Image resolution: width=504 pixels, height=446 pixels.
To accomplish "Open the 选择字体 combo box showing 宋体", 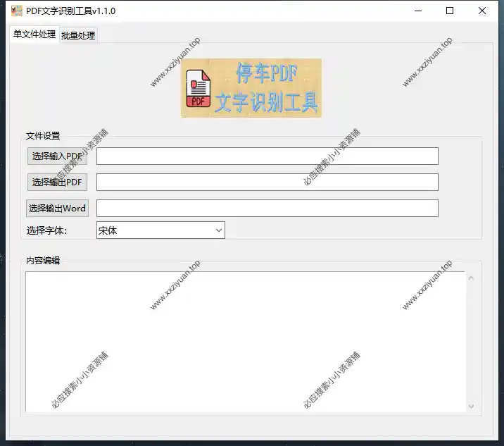I will pos(155,230).
